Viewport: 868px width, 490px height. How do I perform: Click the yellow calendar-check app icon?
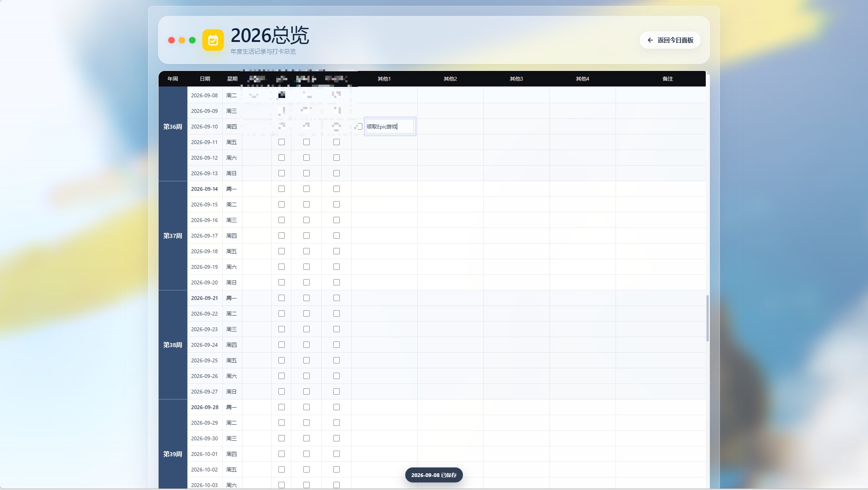point(213,40)
